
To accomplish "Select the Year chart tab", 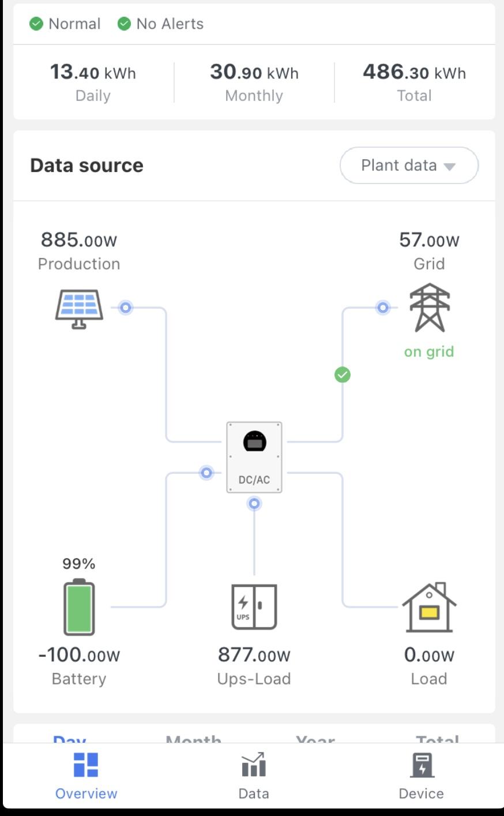I will point(315,738).
